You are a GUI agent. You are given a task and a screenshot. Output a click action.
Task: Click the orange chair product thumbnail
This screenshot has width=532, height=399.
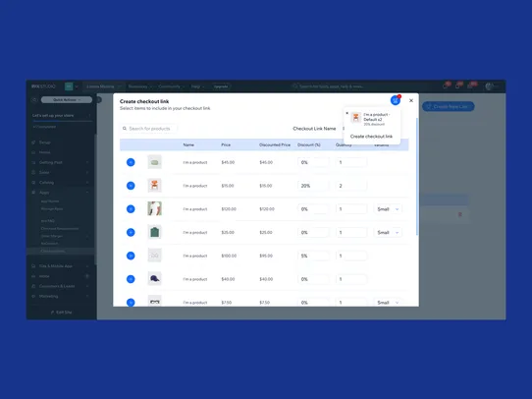coord(155,185)
